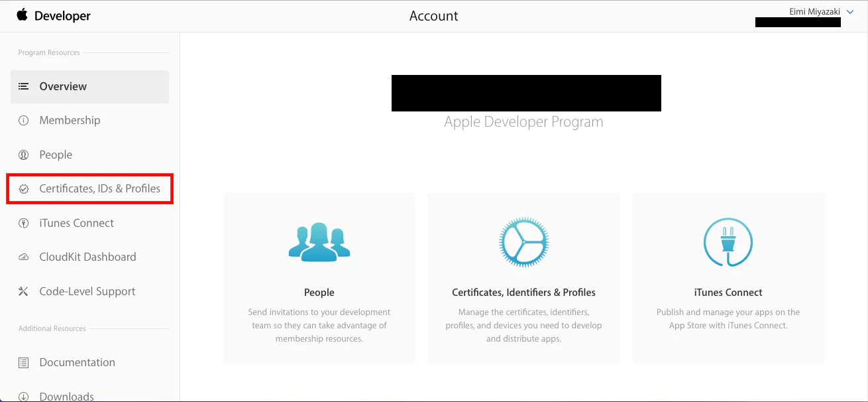Click the Overview list icon

click(x=23, y=86)
